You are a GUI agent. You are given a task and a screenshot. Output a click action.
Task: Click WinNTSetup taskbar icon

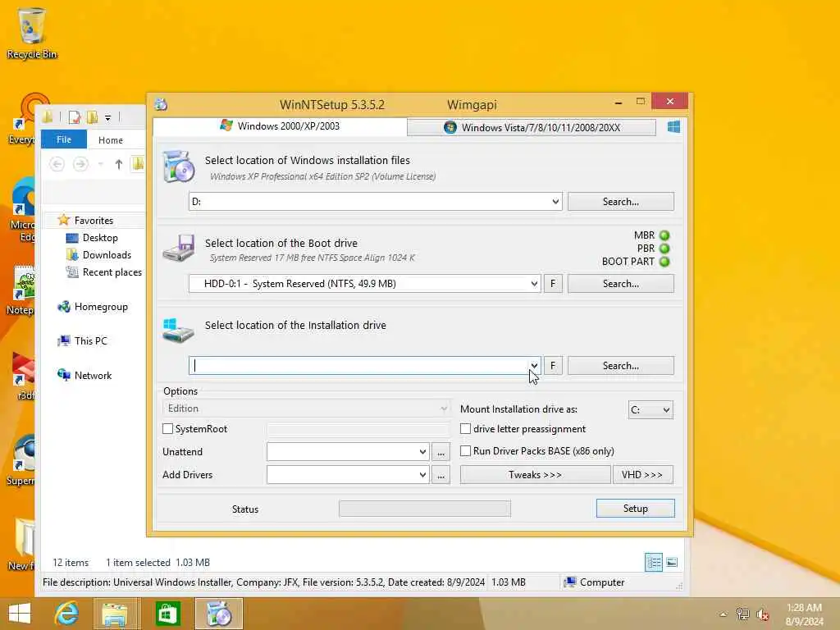(x=218, y=614)
